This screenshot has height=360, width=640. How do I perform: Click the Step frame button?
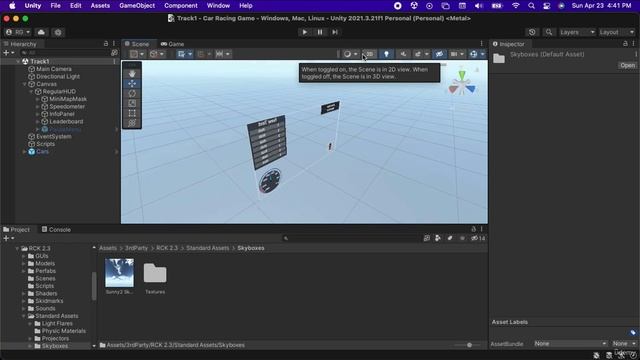(335, 32)
